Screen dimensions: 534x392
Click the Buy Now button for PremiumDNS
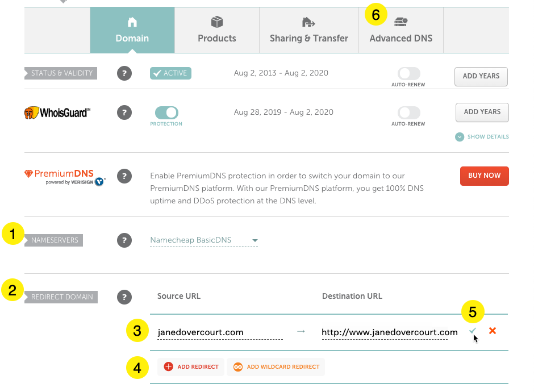point(484,176)
